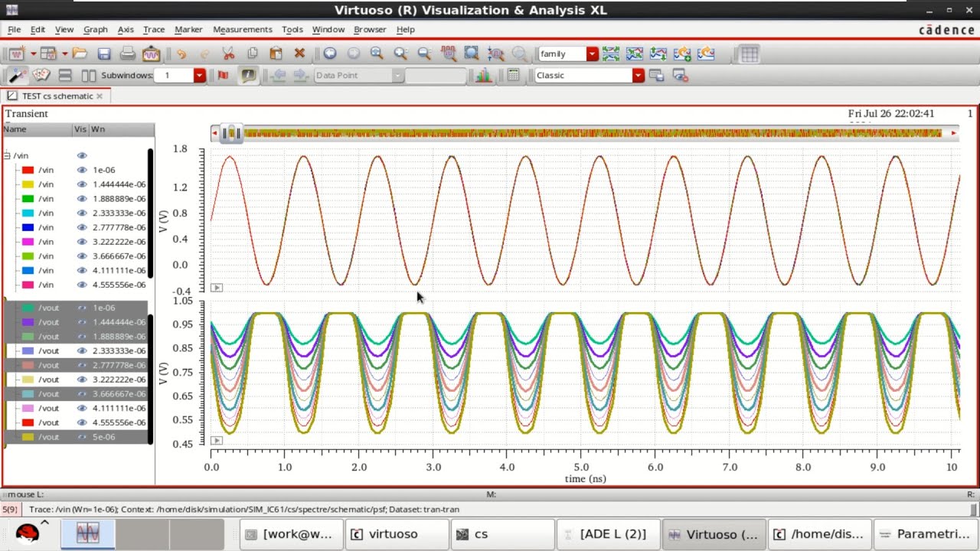
Task: Collapse the /vin tree group
Action: (7, 155)
